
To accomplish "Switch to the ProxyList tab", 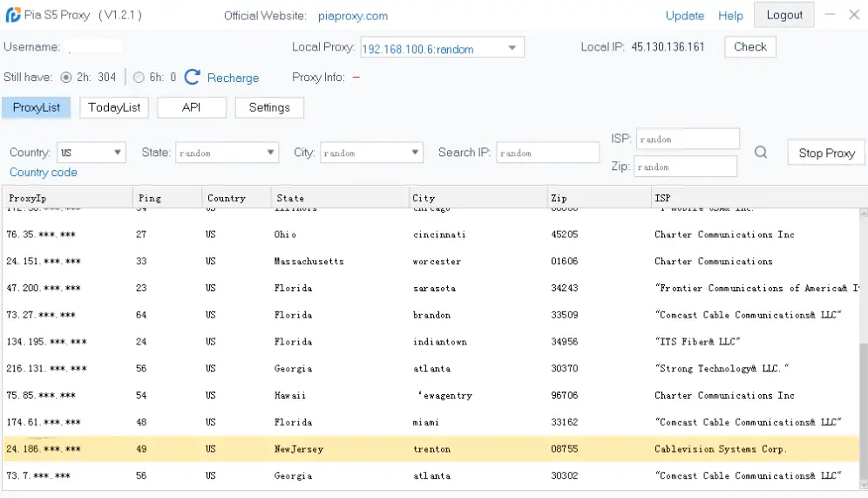I will click(x=36, y=107).
